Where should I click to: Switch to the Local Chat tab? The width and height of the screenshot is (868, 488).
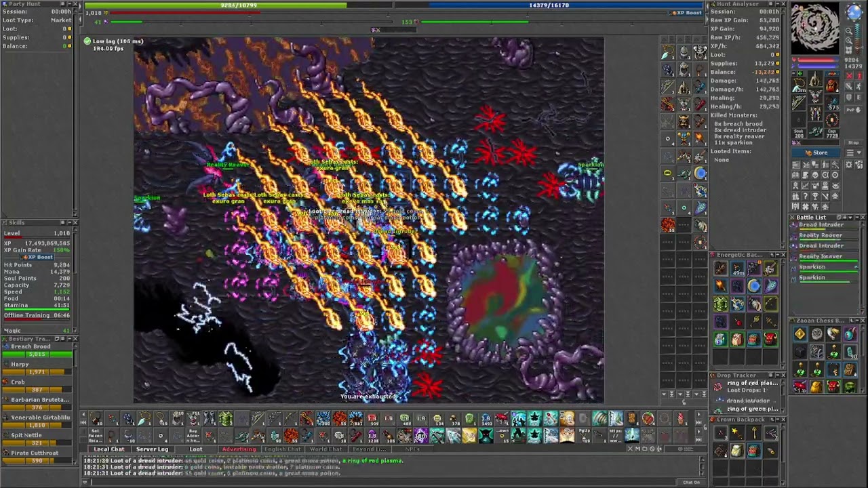pyautogui.click(x=108, y=449)
